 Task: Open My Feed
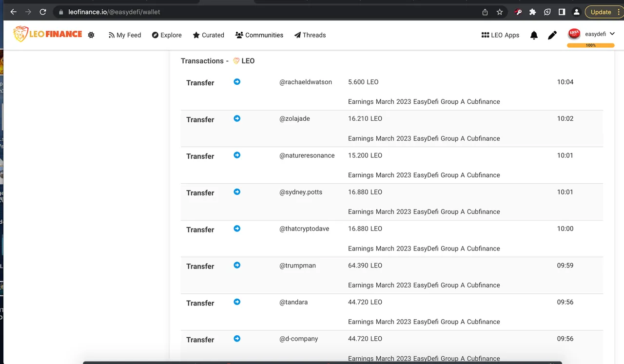click(x=125, y=35)
